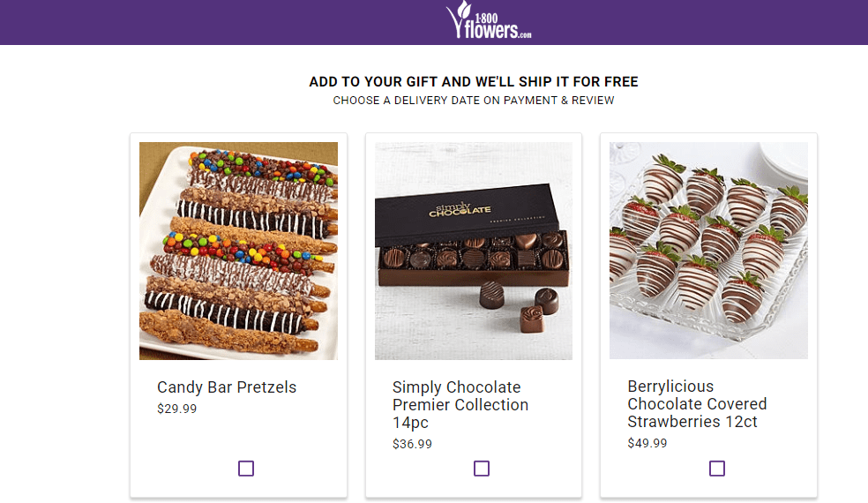The image size is (868, 503).
Task: Click the 'Candy Bar Pretzels' product title
Action: coord(227,387)
